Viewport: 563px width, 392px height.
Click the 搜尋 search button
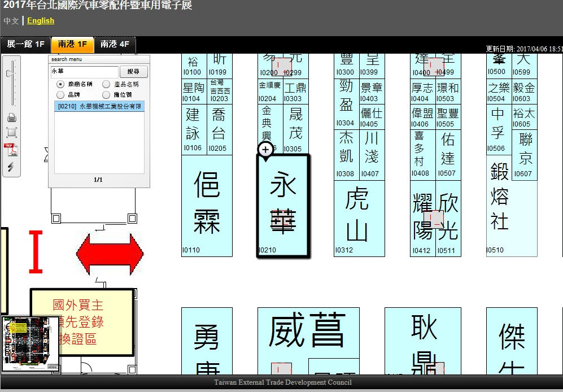click(x=134, y=72)
